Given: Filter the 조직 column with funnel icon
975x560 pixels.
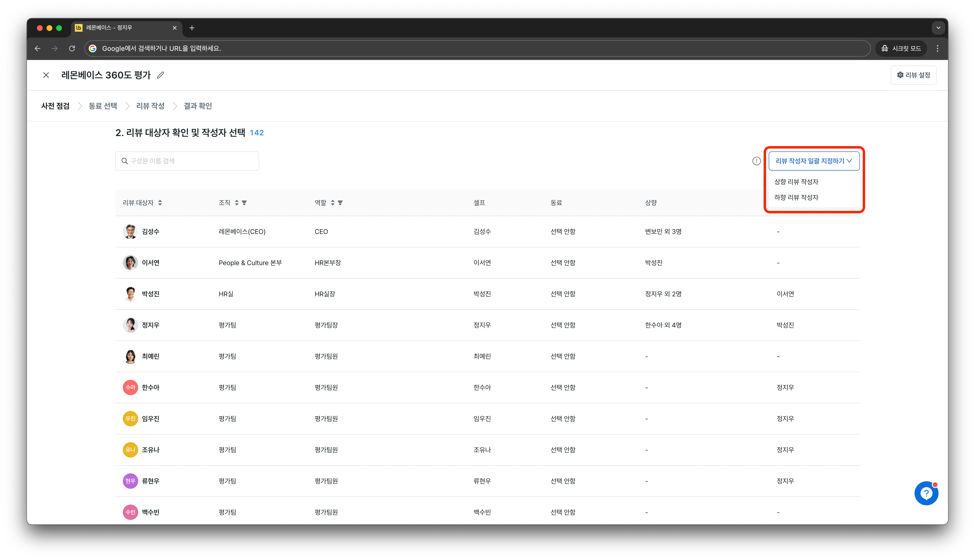Looking at the screenshot, I should tap(244, 203).
